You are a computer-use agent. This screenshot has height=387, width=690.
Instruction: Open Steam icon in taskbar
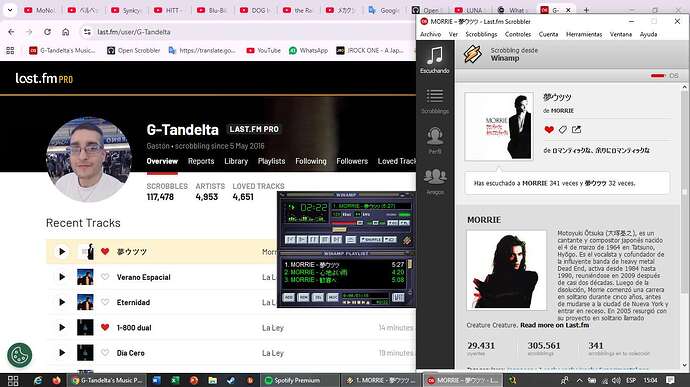pos(231,380)
